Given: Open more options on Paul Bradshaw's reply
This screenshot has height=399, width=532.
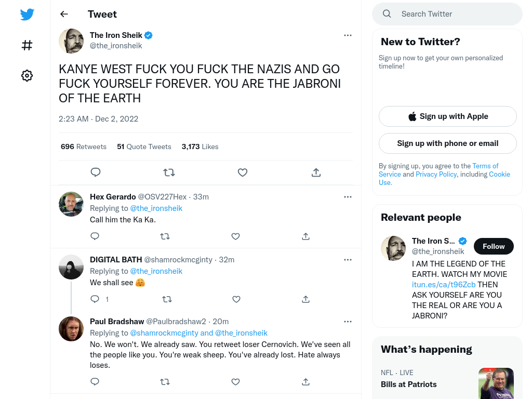Looking at the screenshot, I should [x=348, y=321].
